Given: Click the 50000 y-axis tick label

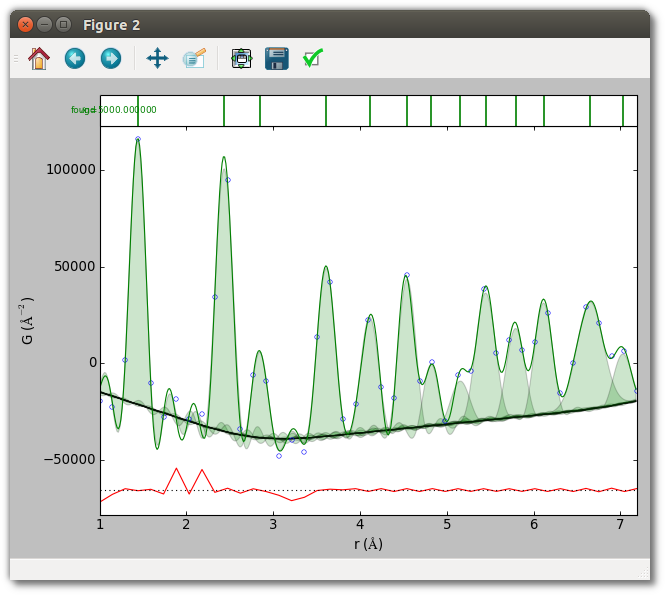Looking at the screenshot, I should [x=75, y=266].
